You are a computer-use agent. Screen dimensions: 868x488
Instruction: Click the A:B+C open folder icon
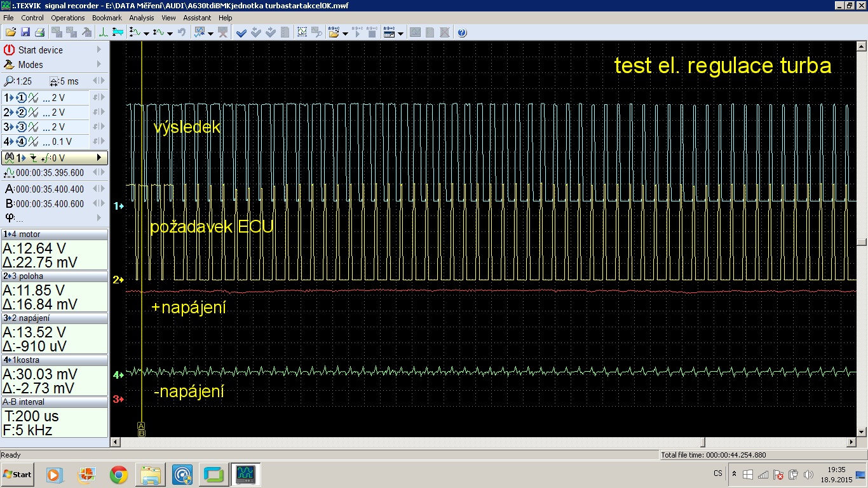click(x=334, y=32)
